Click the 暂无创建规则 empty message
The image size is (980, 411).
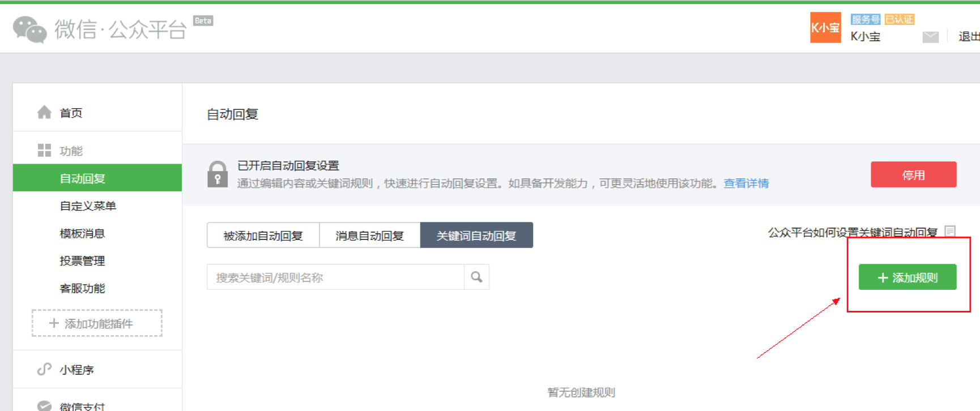[x=581, y=392]
